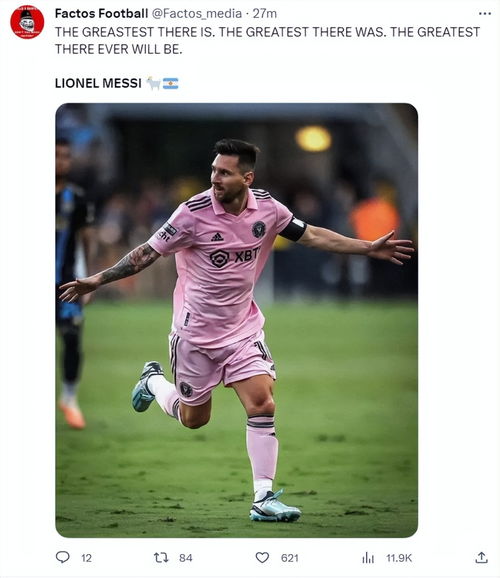Click the like count 621

click(x=289, y=558)
